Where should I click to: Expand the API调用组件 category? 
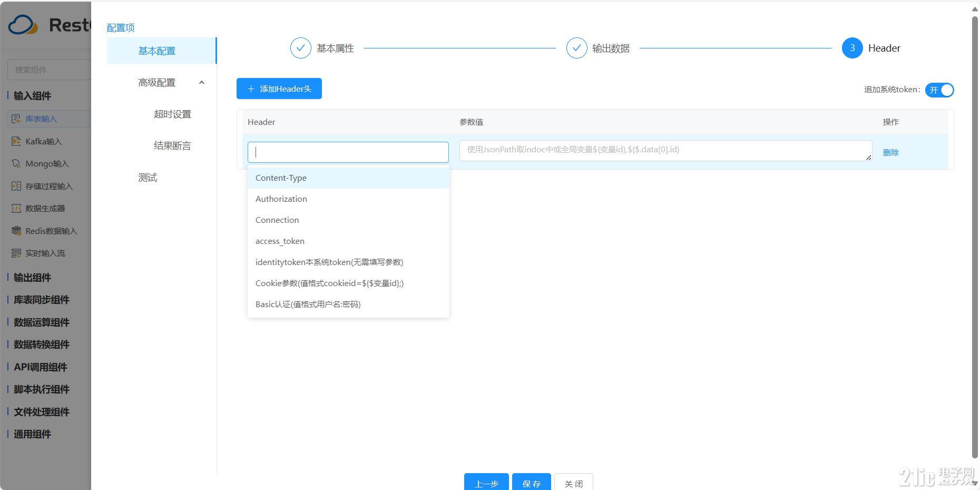pyautogui.click(x=40, y=367)
